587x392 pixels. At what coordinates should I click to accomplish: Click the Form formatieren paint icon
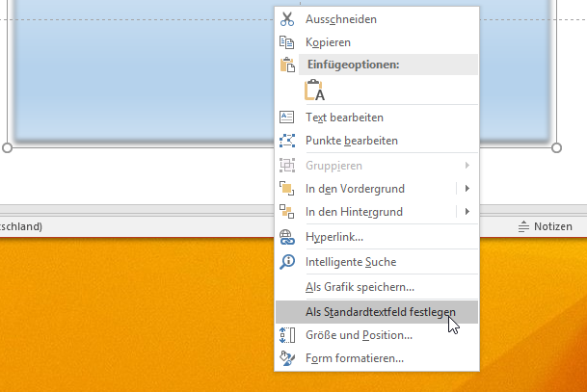coord(287,358)
